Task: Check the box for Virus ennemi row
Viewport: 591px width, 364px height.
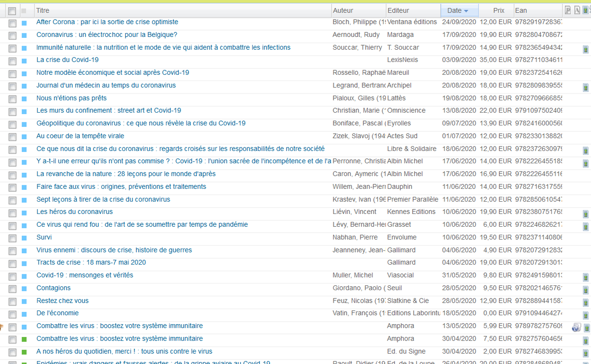Action: (x=12, y=251)
